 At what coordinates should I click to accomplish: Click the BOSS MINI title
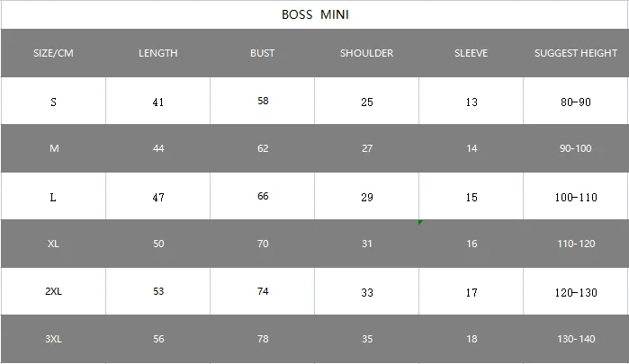tap(315, 14)
